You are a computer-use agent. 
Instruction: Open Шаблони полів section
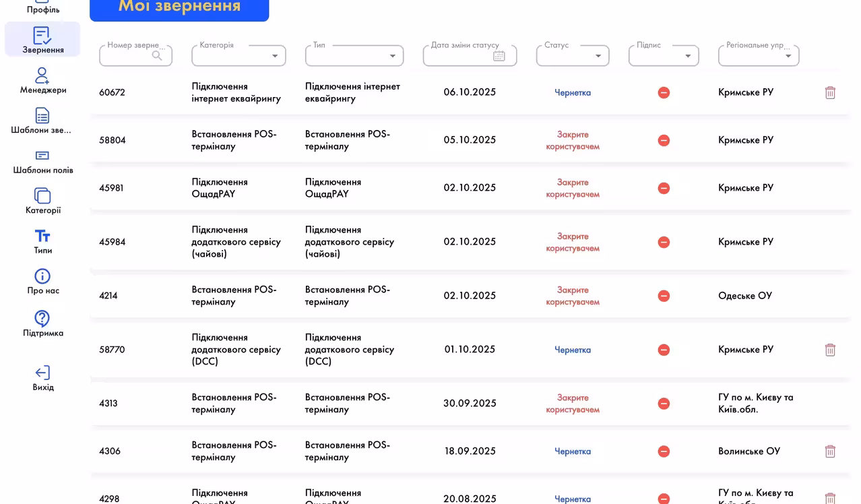[42, 156]
